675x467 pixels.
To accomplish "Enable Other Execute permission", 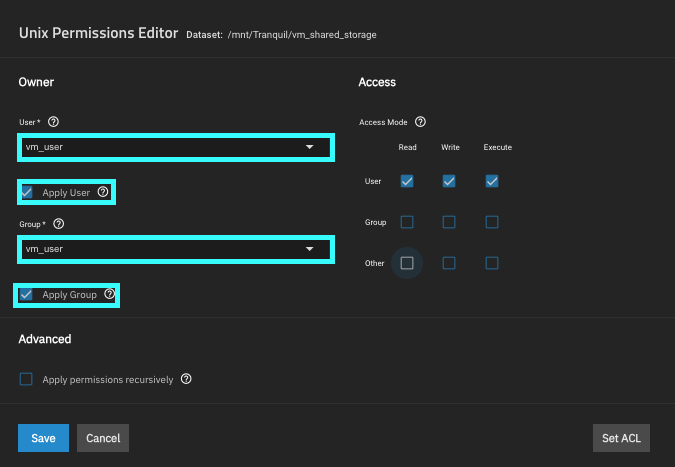I will pyautogui.click(x=491, y=263).
